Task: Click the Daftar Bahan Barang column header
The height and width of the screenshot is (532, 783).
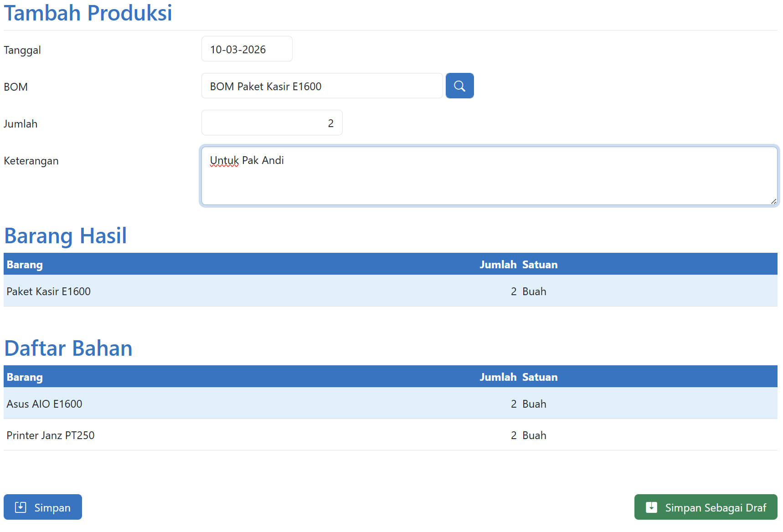Action: [25, 377]
